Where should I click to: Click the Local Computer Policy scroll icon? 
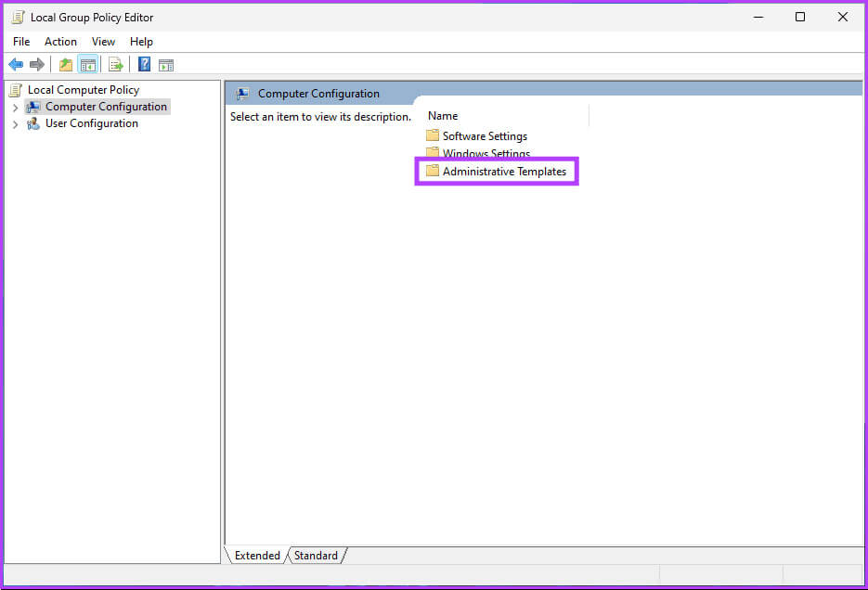point(16,90)
